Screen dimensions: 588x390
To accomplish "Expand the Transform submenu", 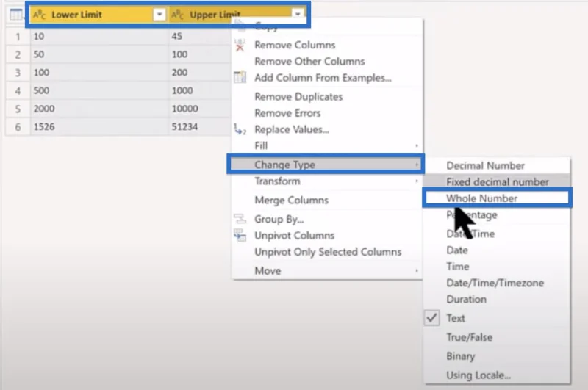I will [327, 181].
